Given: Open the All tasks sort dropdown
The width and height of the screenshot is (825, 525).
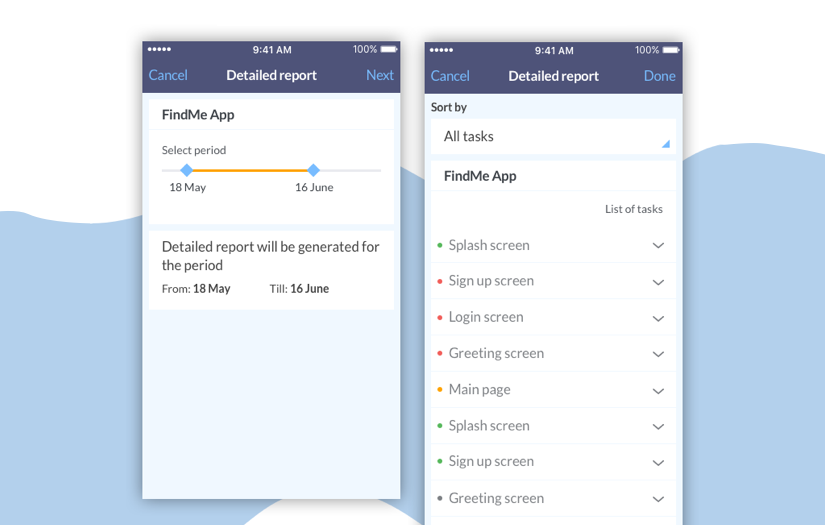Looking at the screenshot, I should (553, 137).
